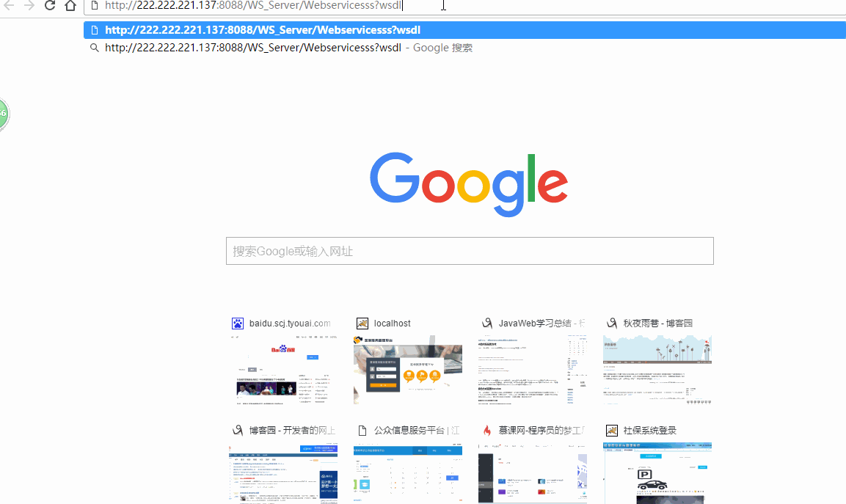Open the baidu.scj.tyouai.com shortcut title

point(290,324)
